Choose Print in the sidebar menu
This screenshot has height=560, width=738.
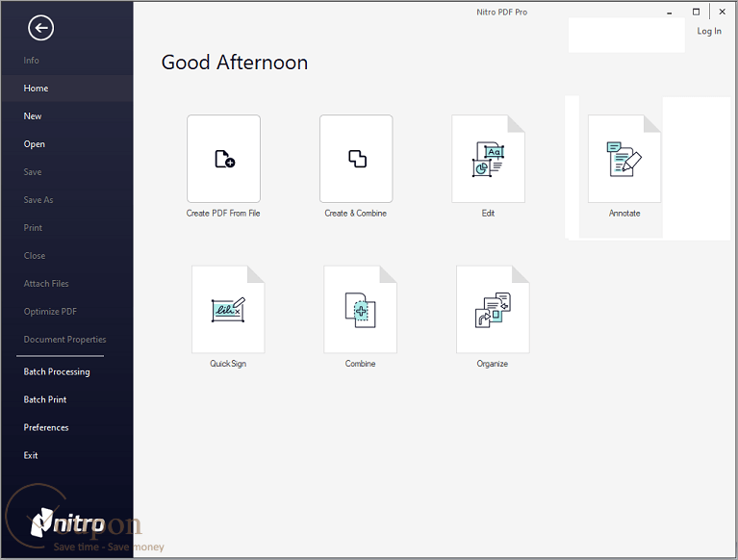pyautogui.click(x=33, y=228)
